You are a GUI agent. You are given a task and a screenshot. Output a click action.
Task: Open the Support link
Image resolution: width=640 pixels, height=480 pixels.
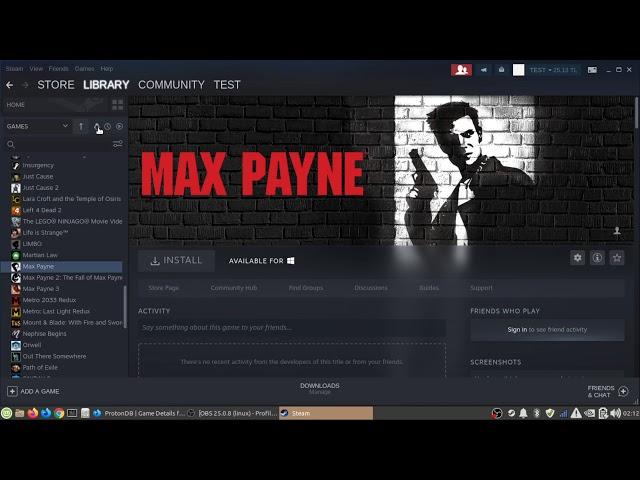click(x=481, y=288)
